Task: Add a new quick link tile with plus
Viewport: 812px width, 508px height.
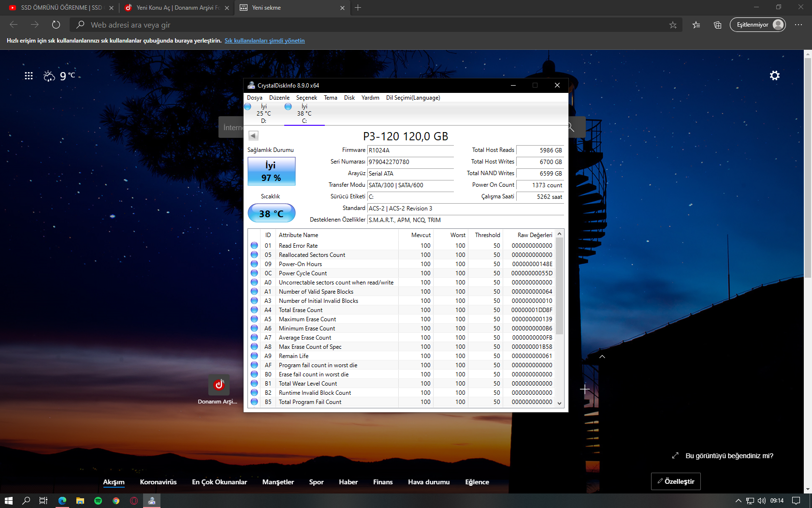Action: pos(585,389)
